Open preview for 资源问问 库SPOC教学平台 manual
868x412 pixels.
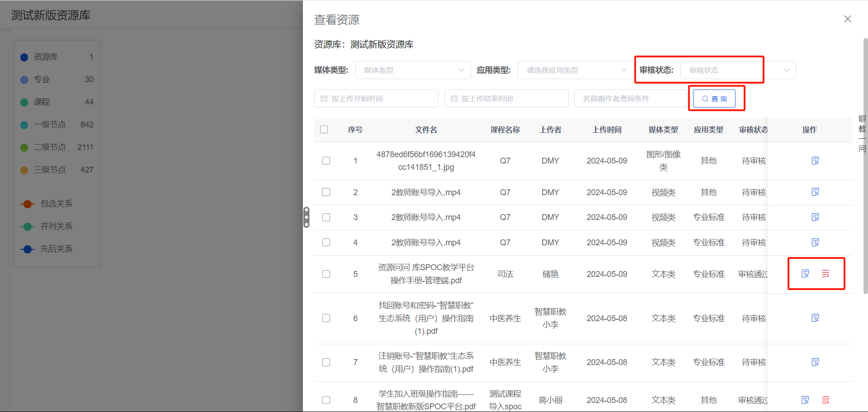click(805, 273)
